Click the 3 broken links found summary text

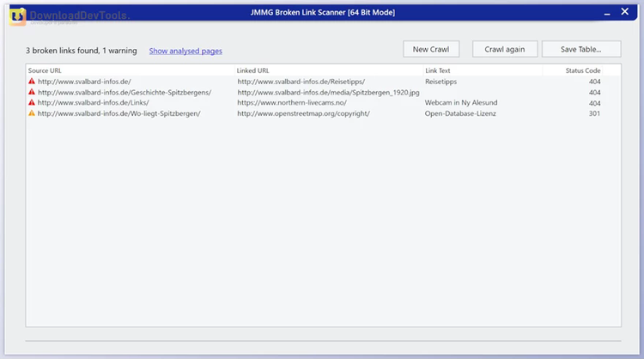[82, 51]
